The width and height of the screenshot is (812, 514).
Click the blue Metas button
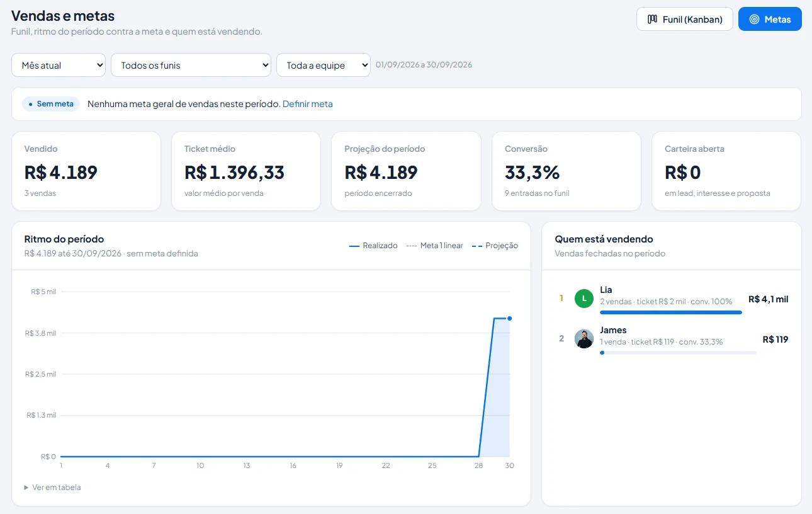(770, 19)
